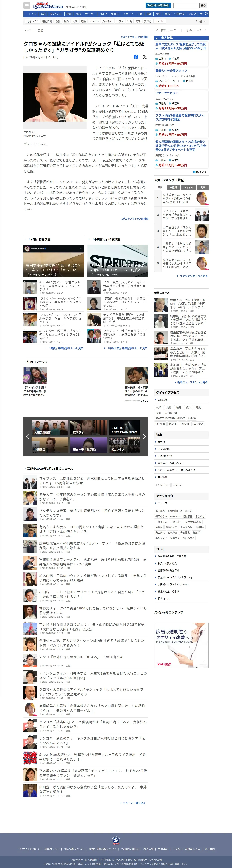Viewport: 232px width, 868px height.
Task: Open carousel tile STARTO ENTERTAINMENT
Action: click(124, 428)
